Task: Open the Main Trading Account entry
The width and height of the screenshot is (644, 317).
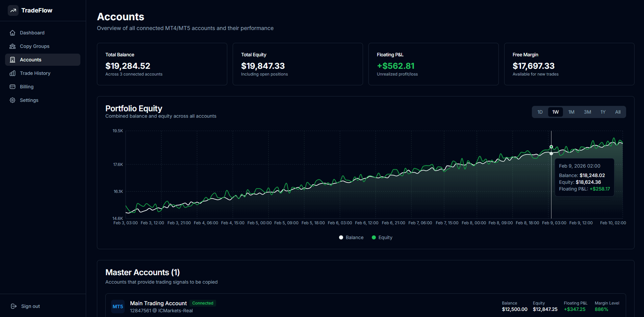Action: 158,303
